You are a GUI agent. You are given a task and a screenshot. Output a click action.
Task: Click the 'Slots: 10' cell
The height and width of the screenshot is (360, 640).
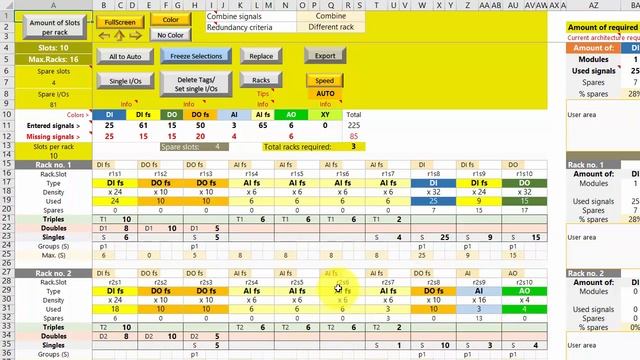click(53, 48)
